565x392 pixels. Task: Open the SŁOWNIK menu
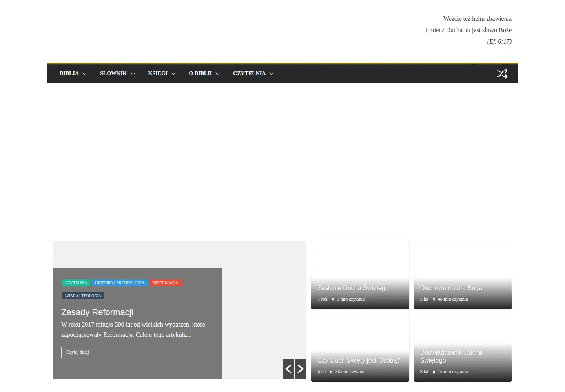coord(113,73)
